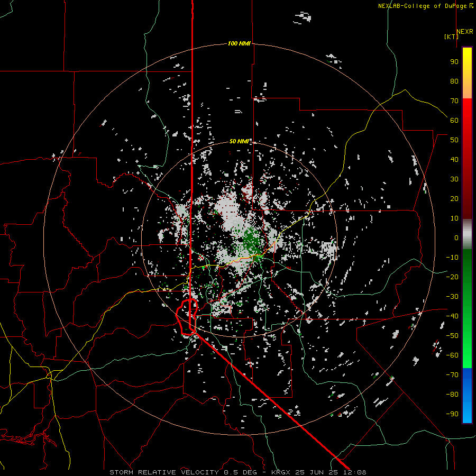The width and height of the screenshot is (476, 476).
Task: Click the positive 10 scale value
Action: coord(454,218)
